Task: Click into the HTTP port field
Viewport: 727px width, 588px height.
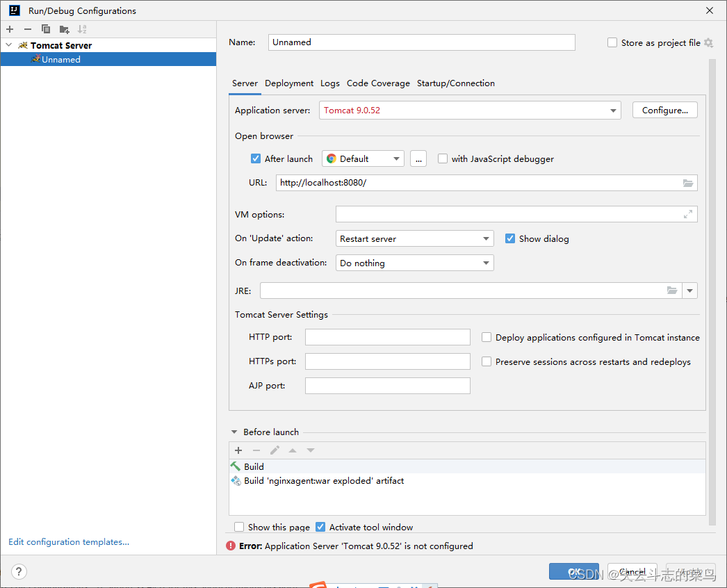Action: pyautogui.click(x=387, y=337)
